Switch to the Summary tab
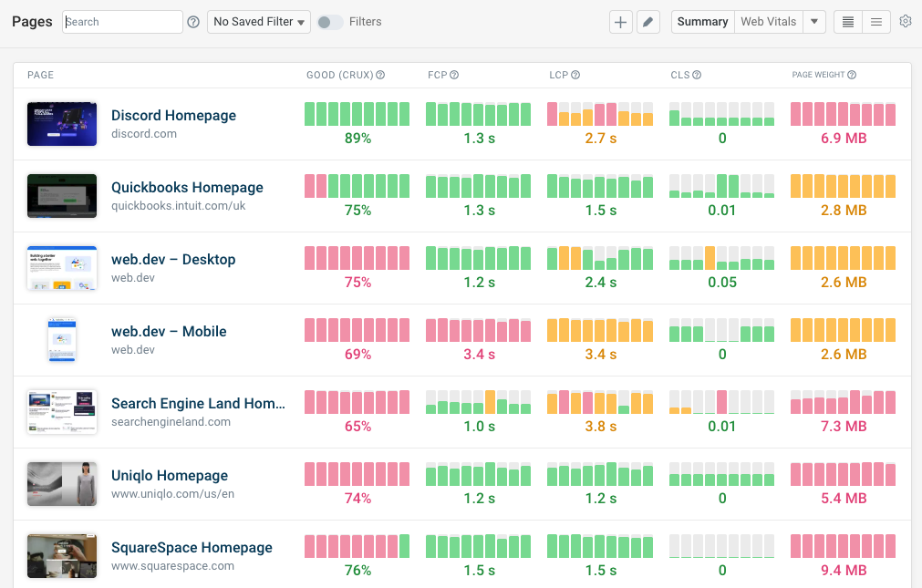 701,20
